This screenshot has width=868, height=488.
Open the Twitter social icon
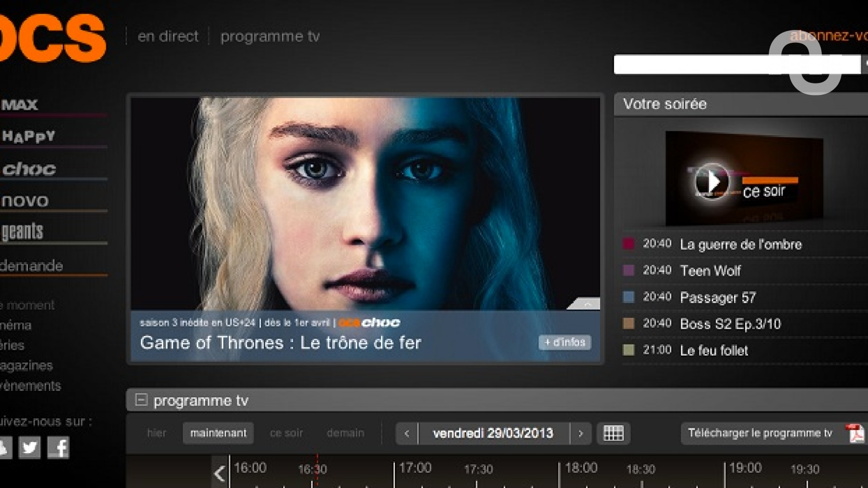tap(30, 448)
